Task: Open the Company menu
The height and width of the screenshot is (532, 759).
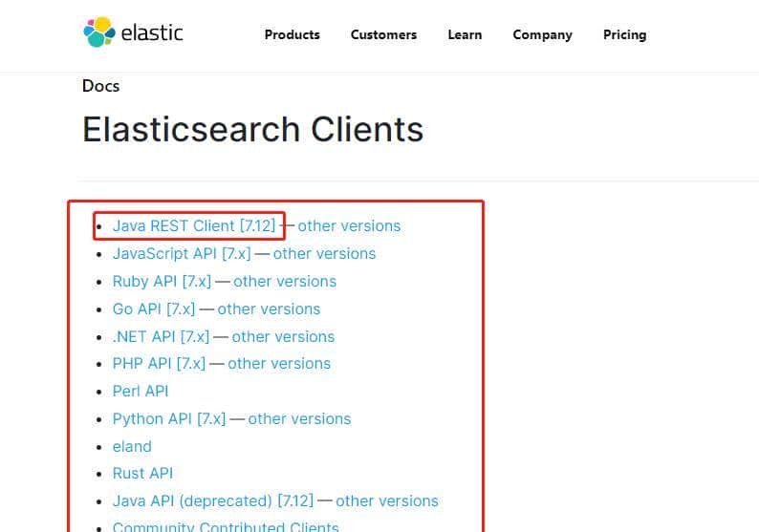Action: (542, 34)
